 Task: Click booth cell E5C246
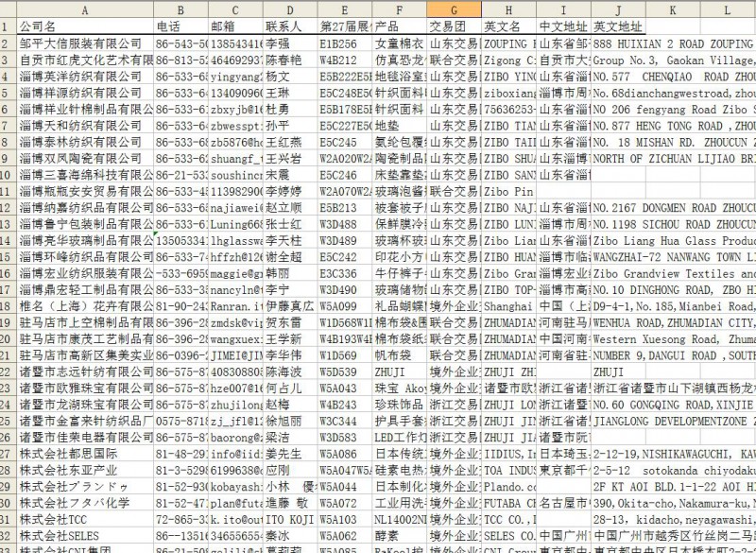345,175
